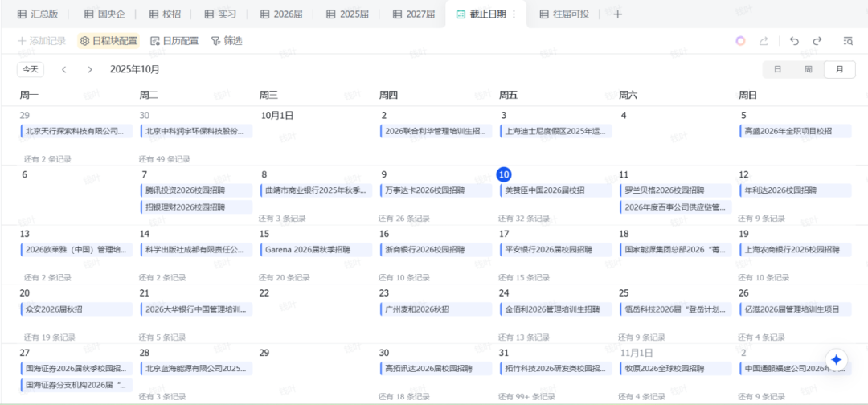The height and width of the screenshot is (405, 868).
Task: Open the 筛选 filter
Action: [x=227, y=40]
